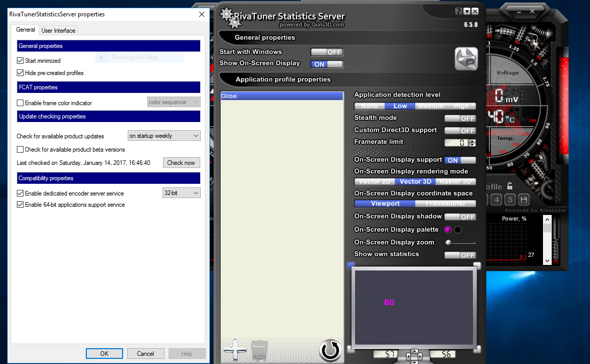Nudge OSD position up with arrow pad
This screenshot has height=364, width=590.
click(x=414, y=351)
